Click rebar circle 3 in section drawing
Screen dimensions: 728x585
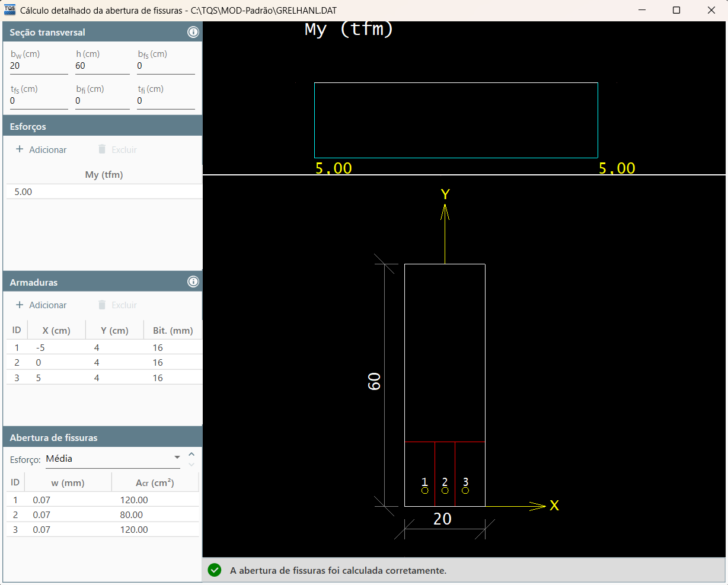point(465,490)
